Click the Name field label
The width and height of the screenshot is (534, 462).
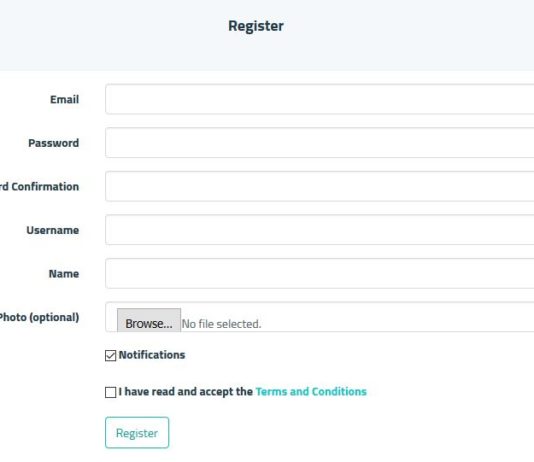[64, 274]
